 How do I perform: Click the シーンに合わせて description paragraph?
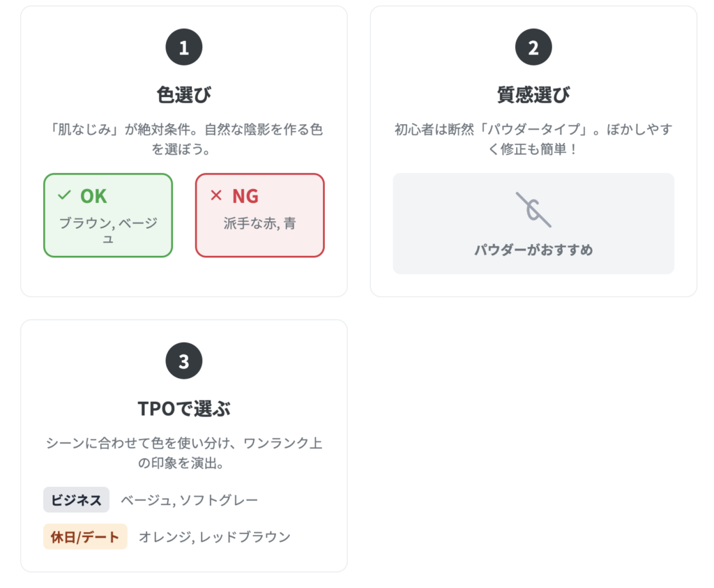[x=183, y=453]
